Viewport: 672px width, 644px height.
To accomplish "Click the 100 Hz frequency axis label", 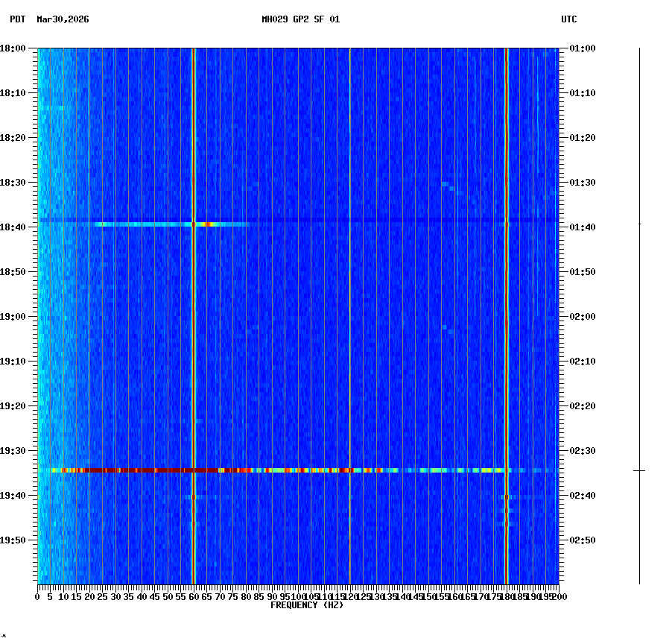I will (x=298, y=596).
